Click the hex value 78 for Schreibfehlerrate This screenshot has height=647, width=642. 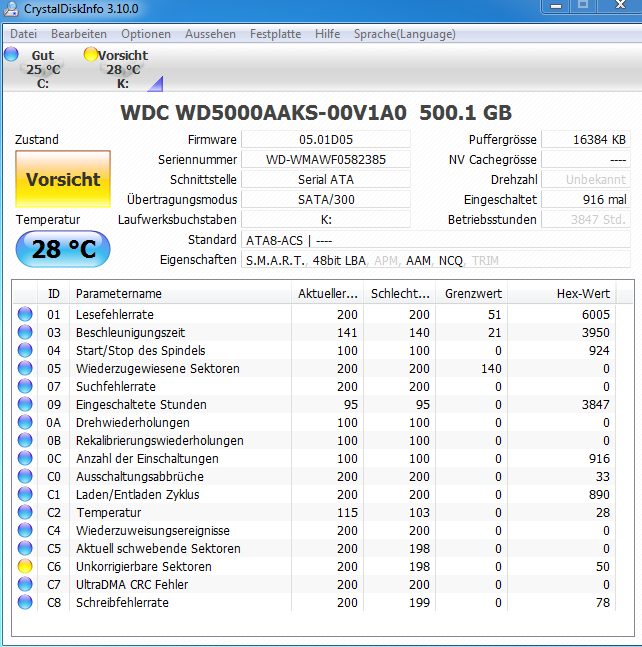(x=603, y=602)
